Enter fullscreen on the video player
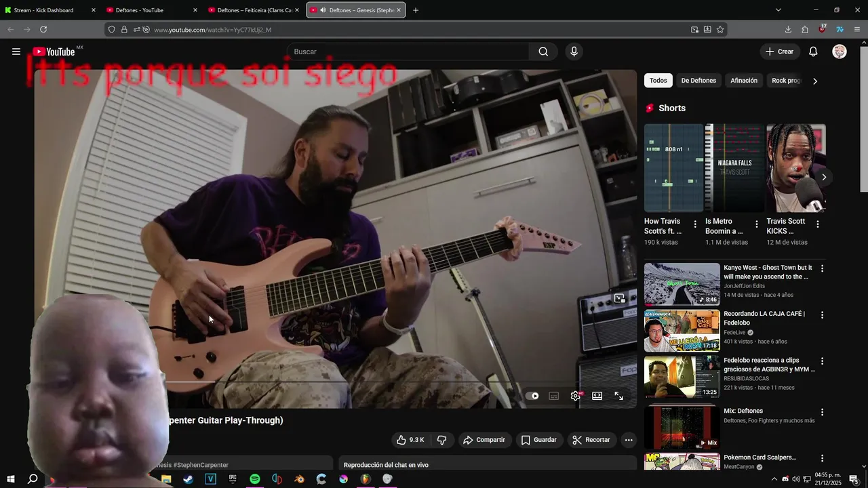Screen dimensions: 868x488 (x=618, y=396)
